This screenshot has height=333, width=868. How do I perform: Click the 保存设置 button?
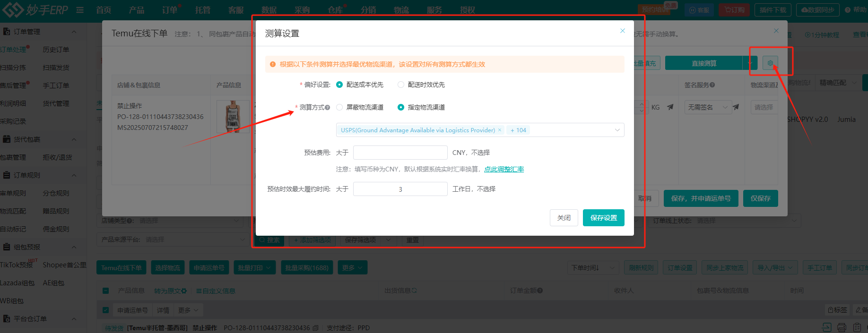tap(603, 218)
